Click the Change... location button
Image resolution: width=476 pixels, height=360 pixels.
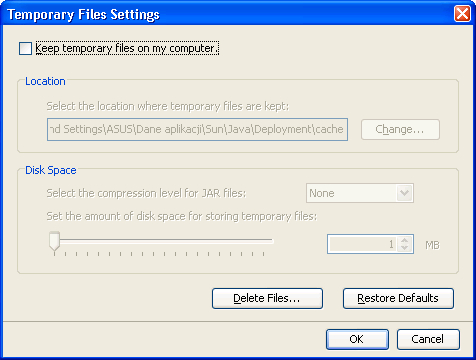[x=400, y=129]
